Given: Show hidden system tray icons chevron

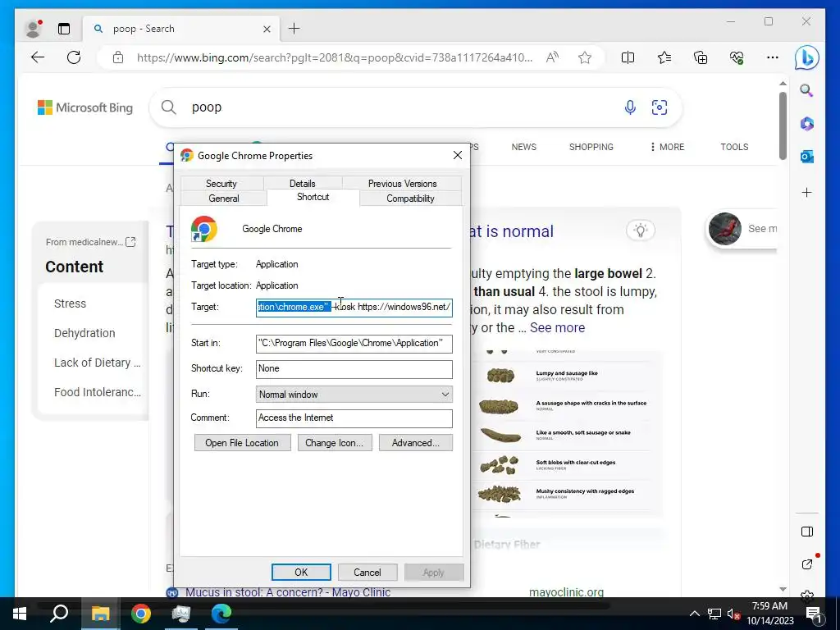Looking at the screenshot, I should (x=694, y=614).
